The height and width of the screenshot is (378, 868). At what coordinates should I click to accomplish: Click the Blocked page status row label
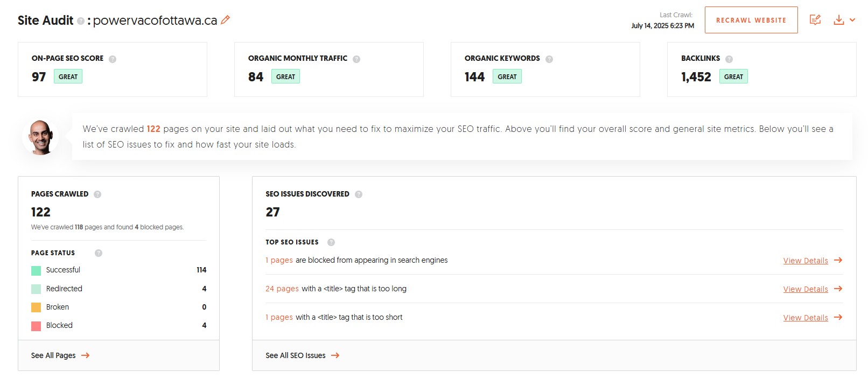tap(59, 325)
